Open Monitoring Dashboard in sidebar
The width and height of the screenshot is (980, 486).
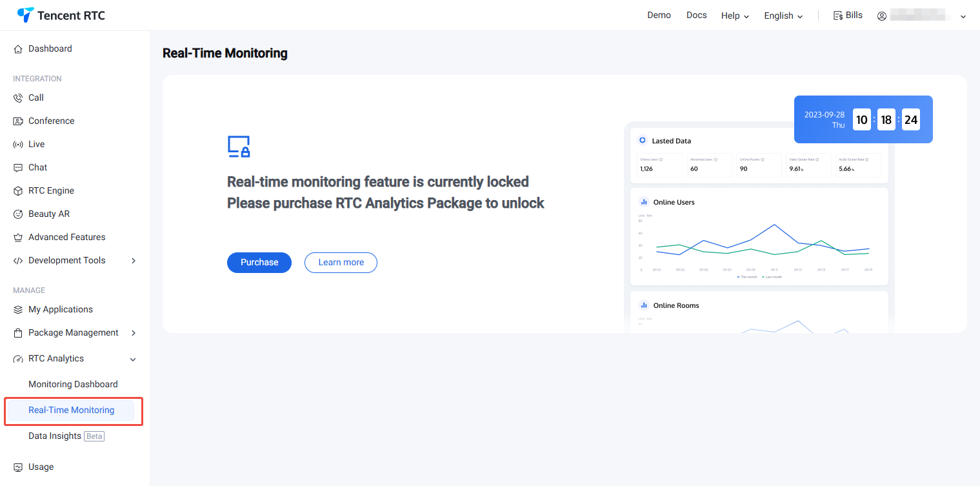coord(73,385)
